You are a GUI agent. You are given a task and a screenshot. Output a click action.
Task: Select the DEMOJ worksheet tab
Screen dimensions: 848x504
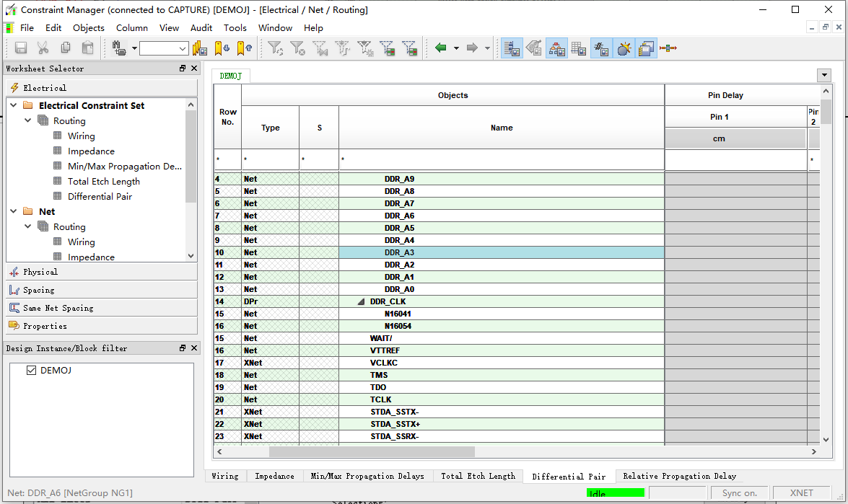coord(230,76)
